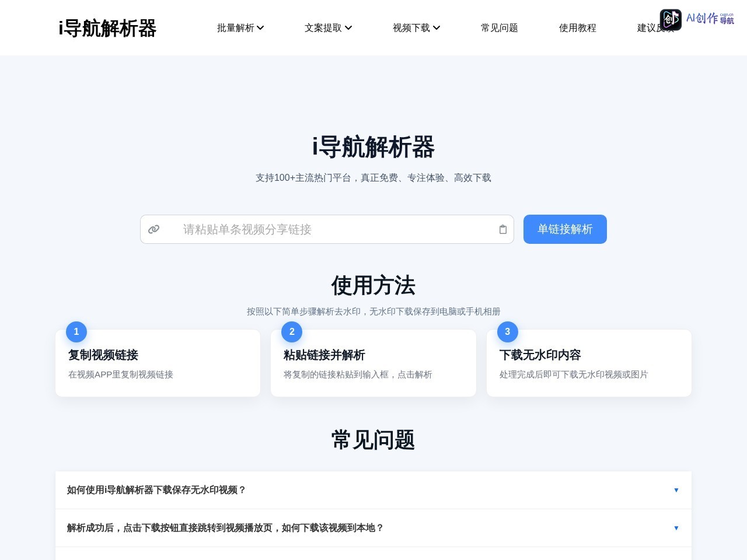The height and width of the screenshot is (560, 747).
Task: Click the 常见问题 section heading
Action: (373, 440)
